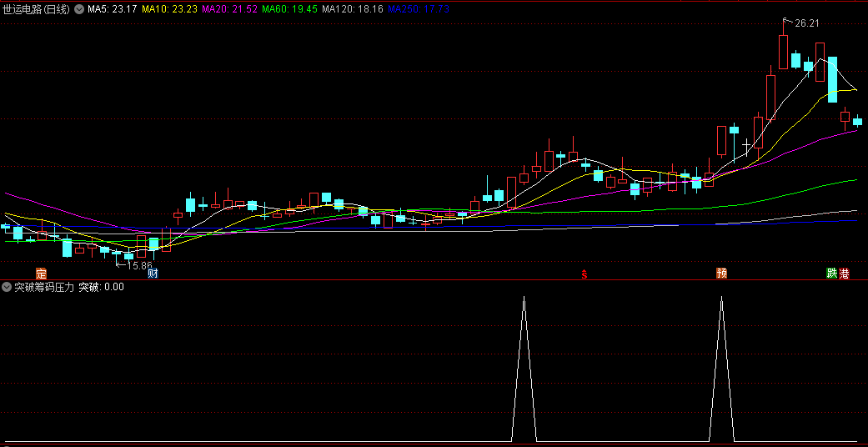Click the 财 financial report marker
Image resolution: width=868 pixels, height=447 pixels.
tap(153, 274)
